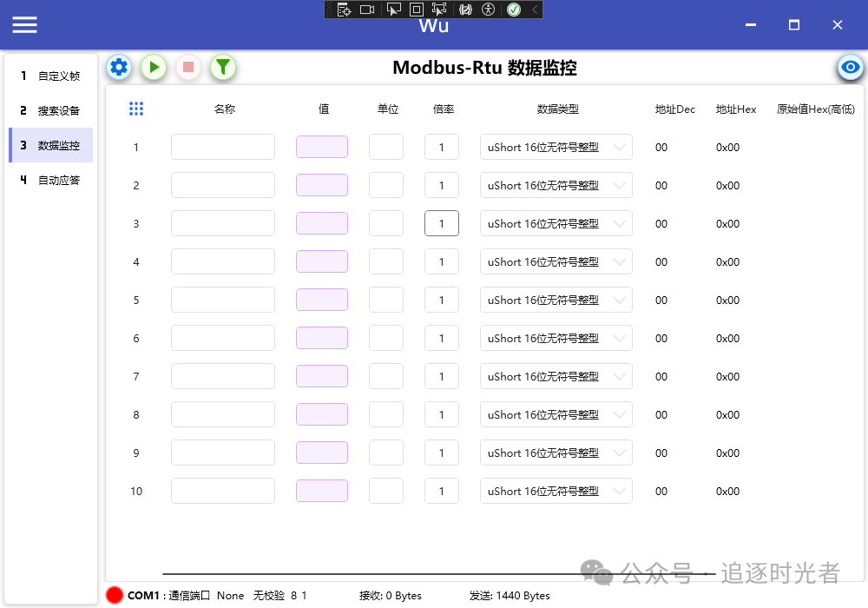Click the red COM1 connection status indicator
868x608 pixels.
113,596
